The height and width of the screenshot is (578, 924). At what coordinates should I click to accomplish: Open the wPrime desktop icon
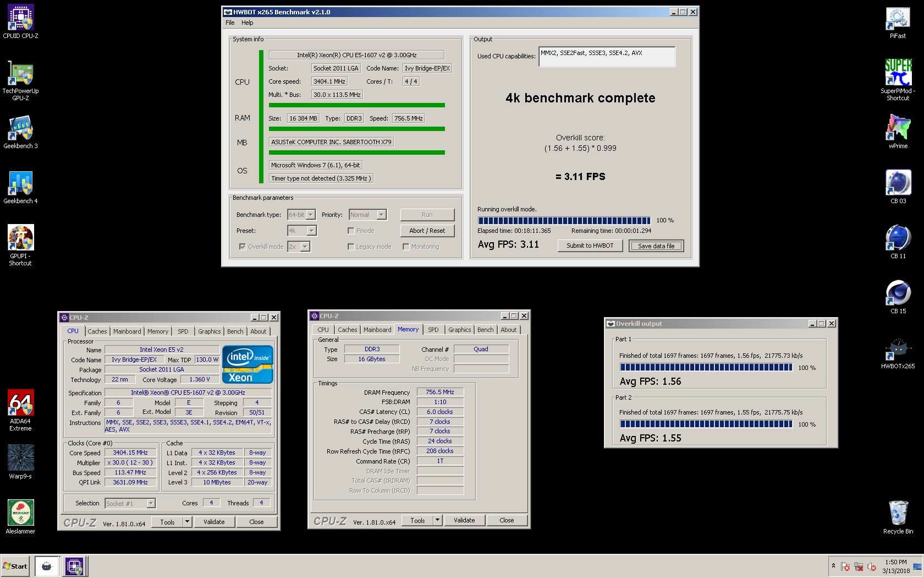click(898, 132)
